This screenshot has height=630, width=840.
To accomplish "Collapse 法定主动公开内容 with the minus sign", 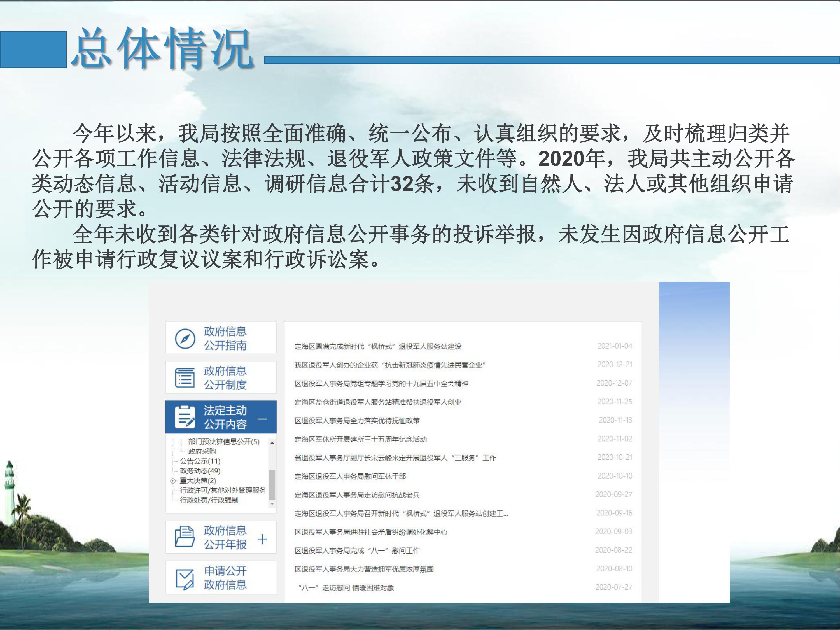I will (x=262, y=419).
